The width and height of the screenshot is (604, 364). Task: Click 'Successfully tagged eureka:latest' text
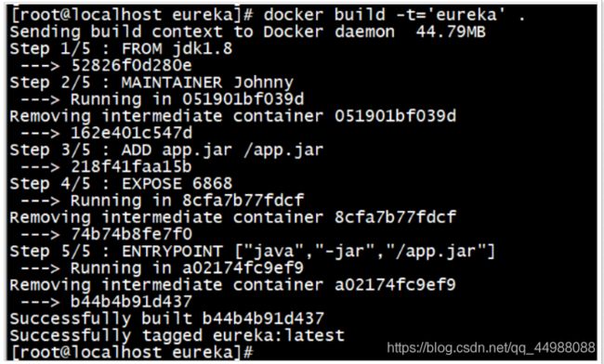pos(177,335)
